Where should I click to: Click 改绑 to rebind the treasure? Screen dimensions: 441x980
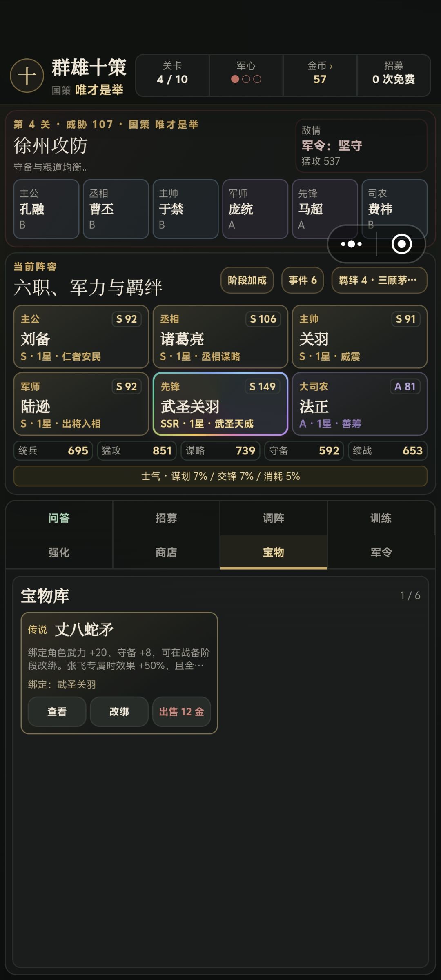pyautogui.click(x=119, y=712)
